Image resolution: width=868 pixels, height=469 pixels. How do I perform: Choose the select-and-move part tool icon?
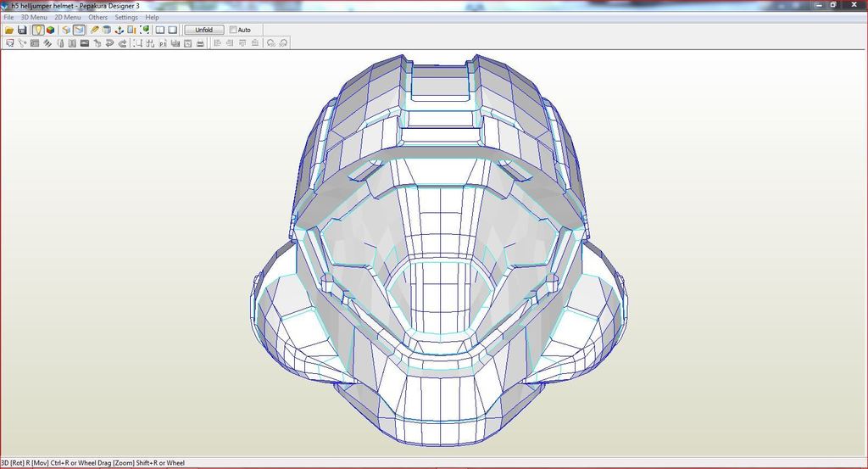(x=9, y=43)
